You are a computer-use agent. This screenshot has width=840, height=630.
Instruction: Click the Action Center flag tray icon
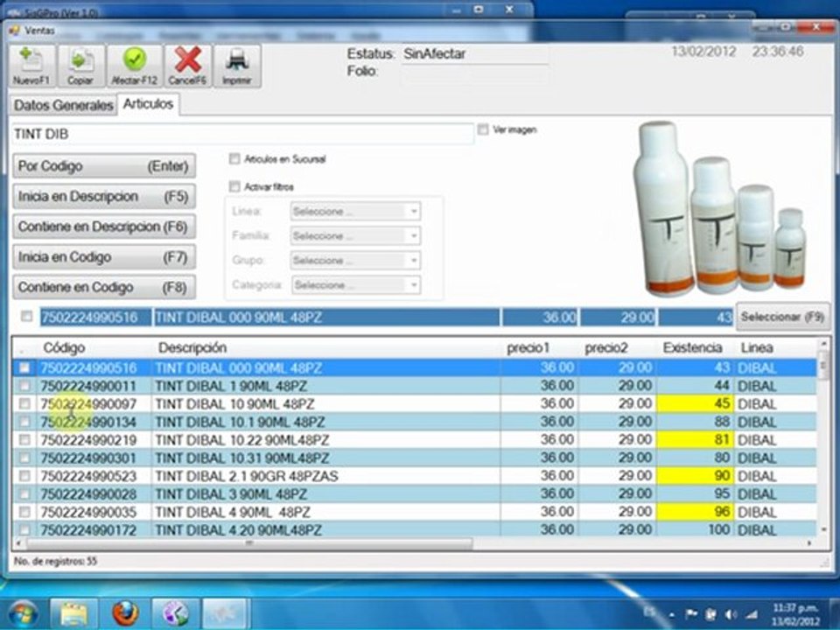click(x=691, y=614)
